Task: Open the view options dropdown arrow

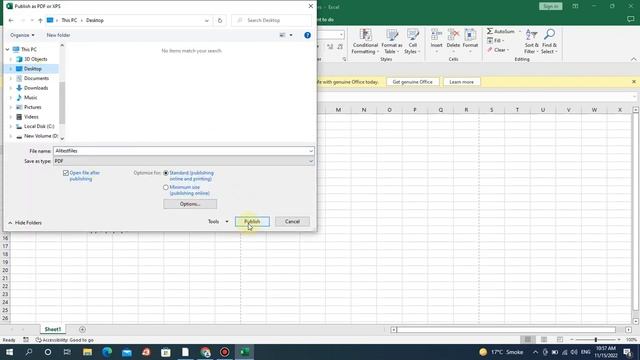Action: (x=291, y=36)
